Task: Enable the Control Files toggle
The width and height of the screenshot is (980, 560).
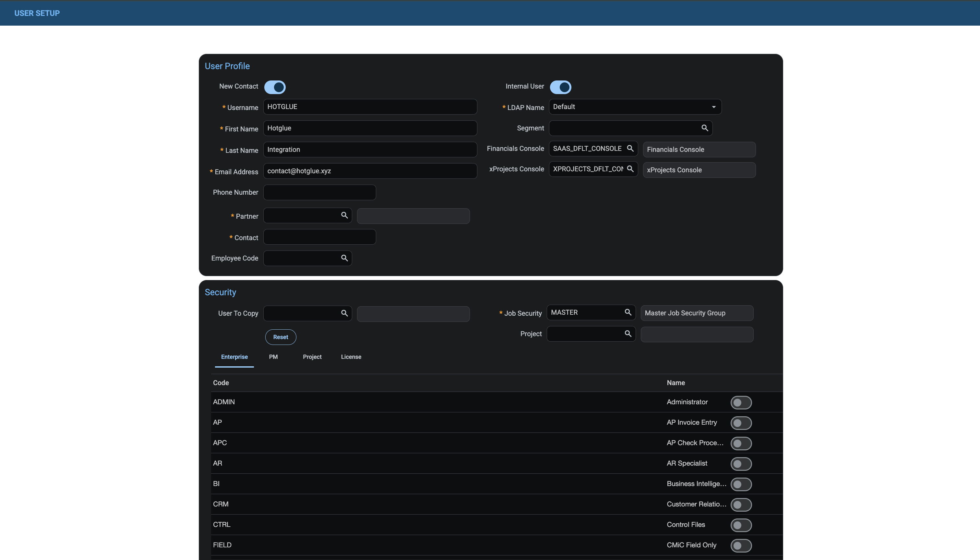Action: coord(741,525)
